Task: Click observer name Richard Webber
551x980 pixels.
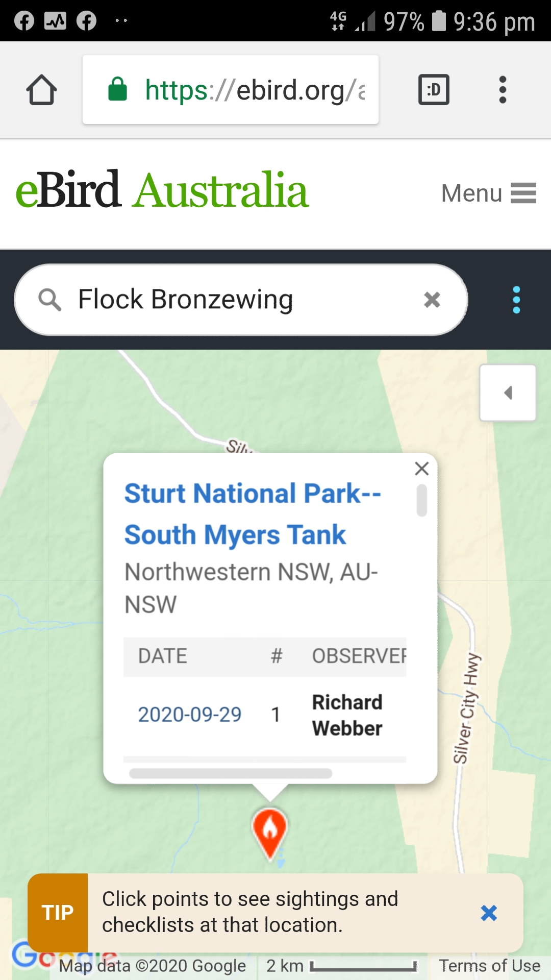Action: click(x=347, y=715)
